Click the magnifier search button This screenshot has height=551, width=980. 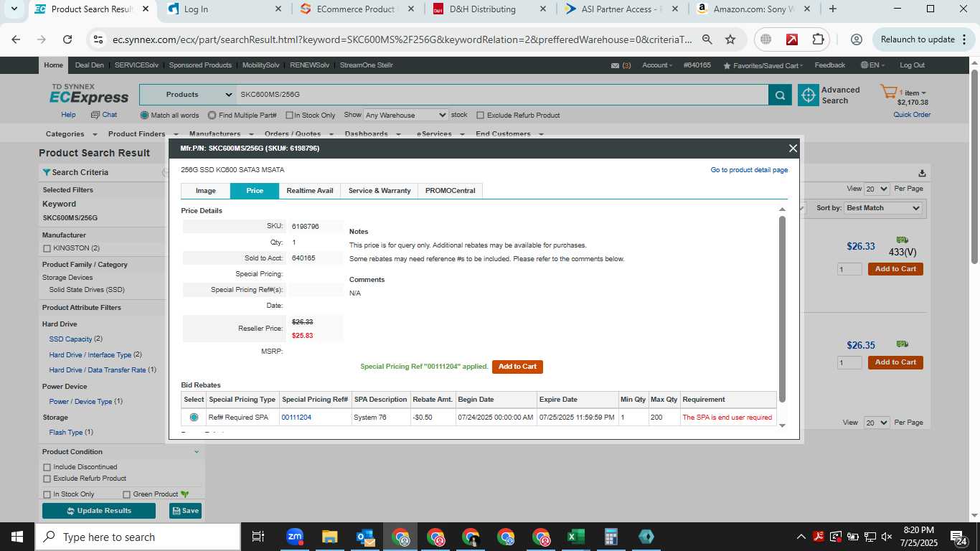point(780,95)
